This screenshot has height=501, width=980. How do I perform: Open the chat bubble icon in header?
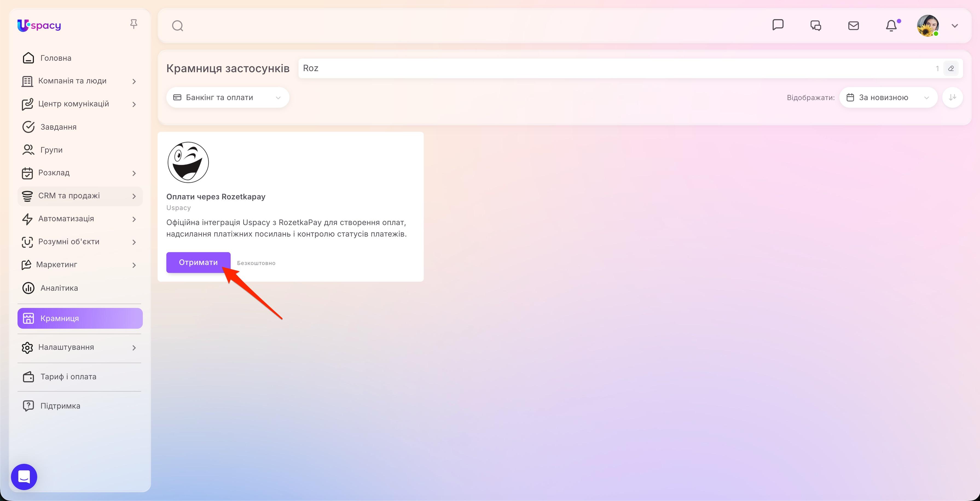[778, 25]
